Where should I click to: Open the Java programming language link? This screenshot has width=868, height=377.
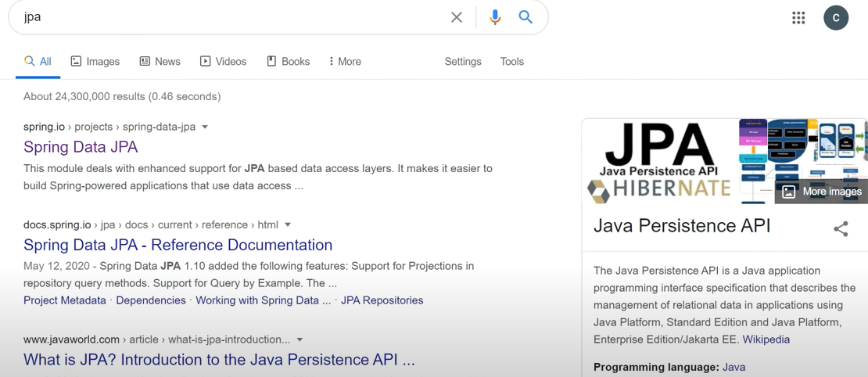point(734,367)
